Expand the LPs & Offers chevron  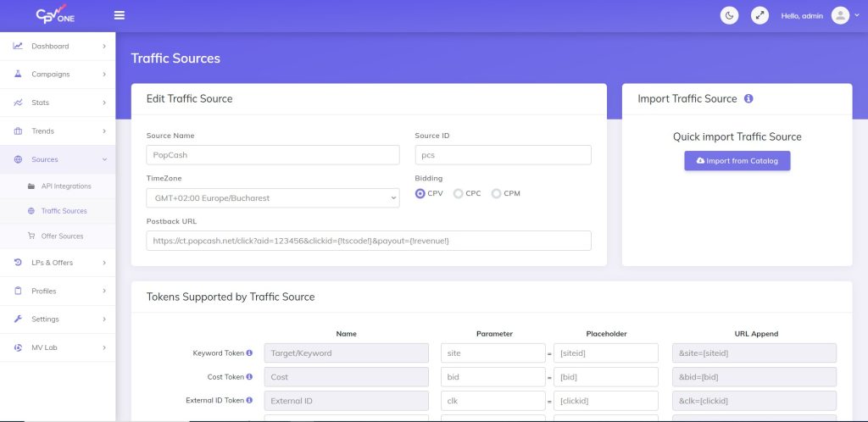click(104, 263)
